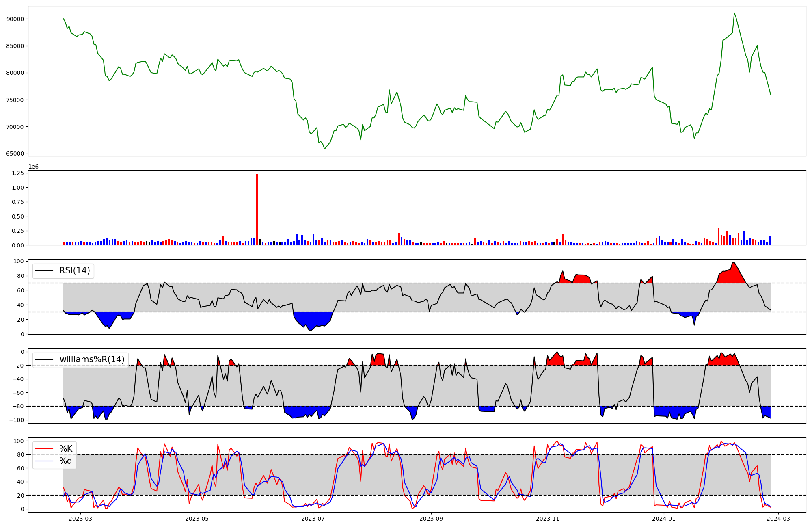This screenshot has height=528, width=812.
Task: Click the williams%R(14) legend label
Action: click(92, 359)
